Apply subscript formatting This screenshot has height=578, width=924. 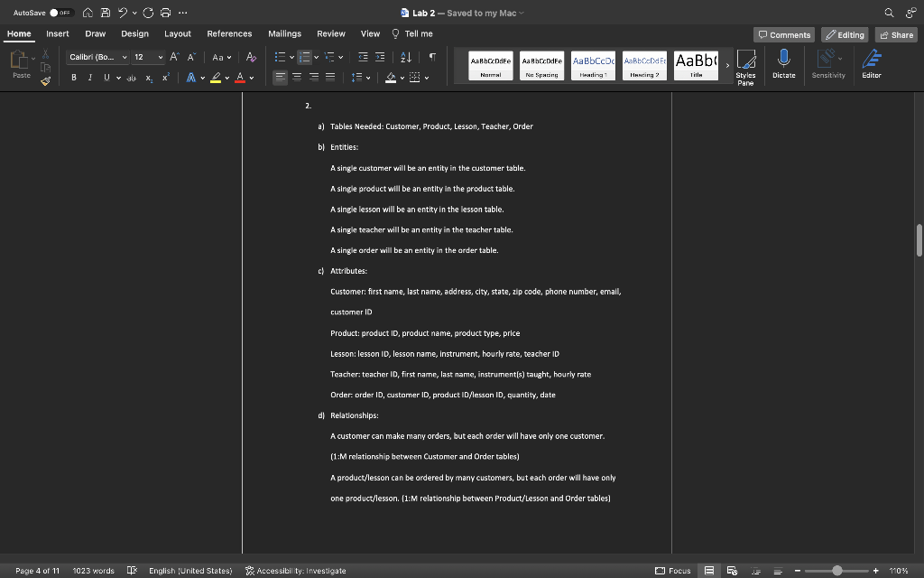tap(149, 78)
